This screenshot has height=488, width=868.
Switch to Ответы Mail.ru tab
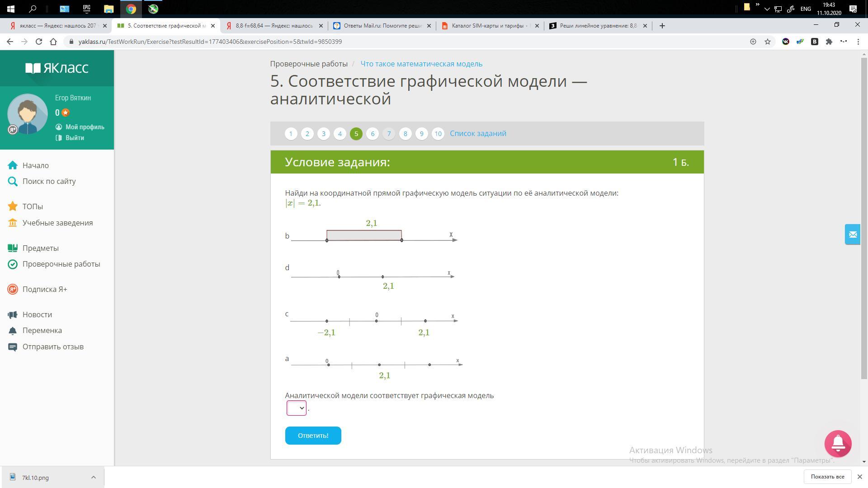point(382,26)
